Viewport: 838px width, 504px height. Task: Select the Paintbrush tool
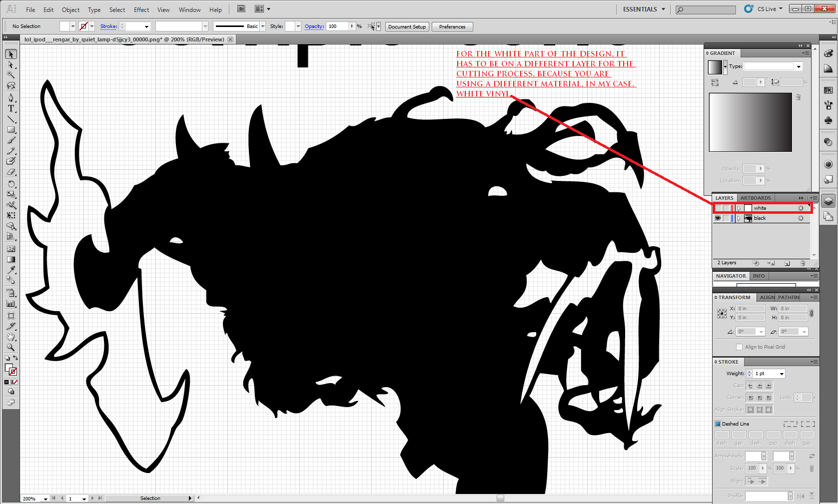[11, 140]
